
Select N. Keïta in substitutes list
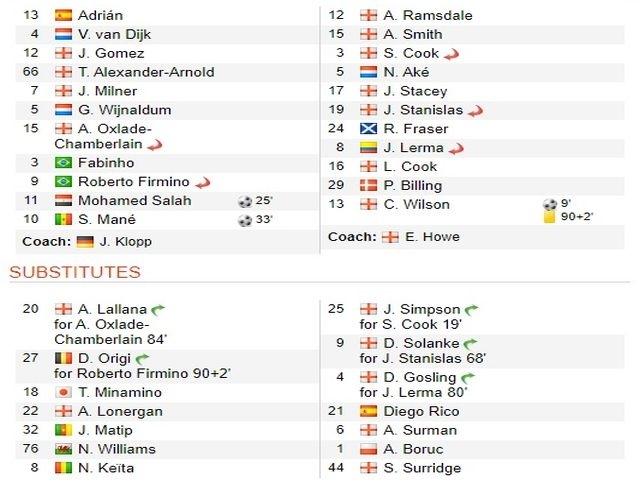point(106,468)
